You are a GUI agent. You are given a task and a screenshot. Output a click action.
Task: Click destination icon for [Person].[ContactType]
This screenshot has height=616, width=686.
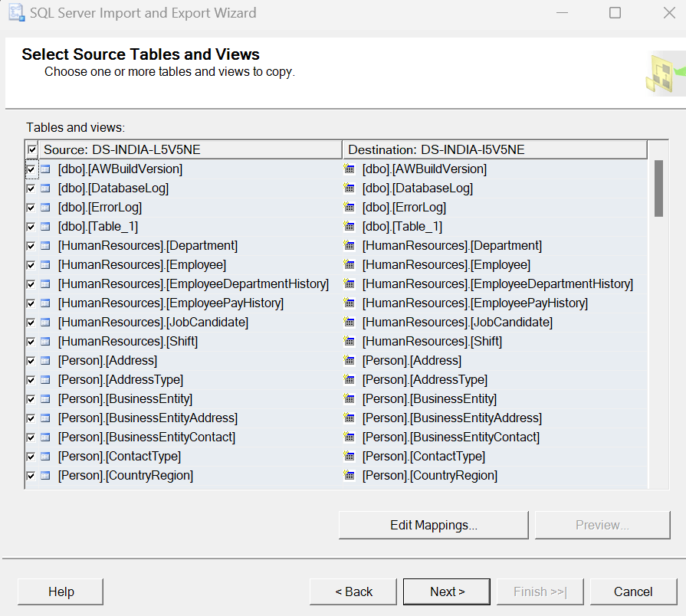pyautogui.click(x=350, y=457)
